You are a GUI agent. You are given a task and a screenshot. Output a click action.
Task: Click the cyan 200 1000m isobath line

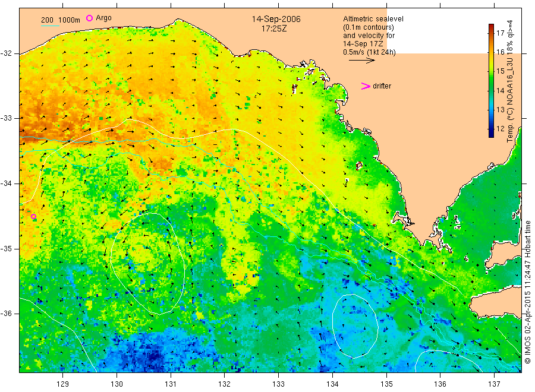point(50,26)
